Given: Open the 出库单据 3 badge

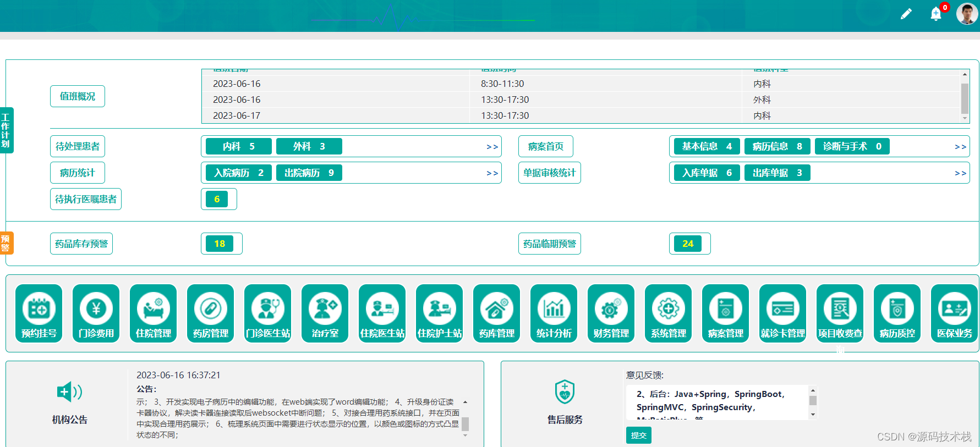Looking at the screenshot, I should click(x=778, y=173).
